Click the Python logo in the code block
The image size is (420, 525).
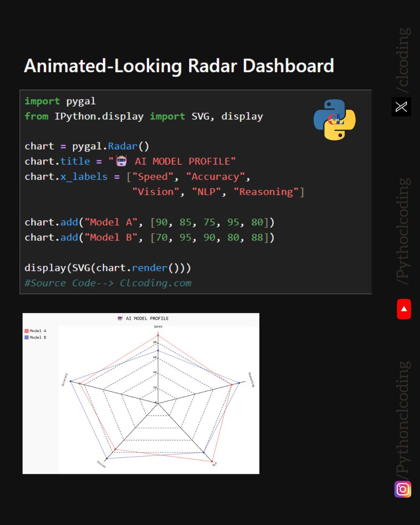point(335,119)
